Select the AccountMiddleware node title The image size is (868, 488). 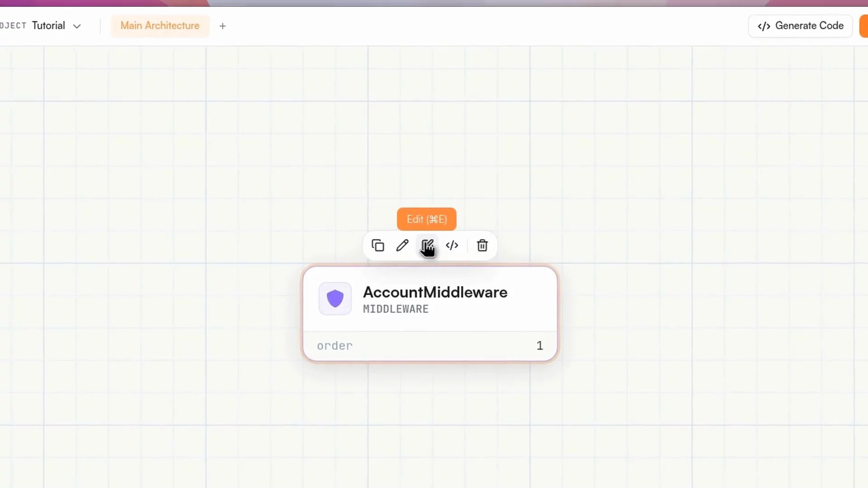435,292
